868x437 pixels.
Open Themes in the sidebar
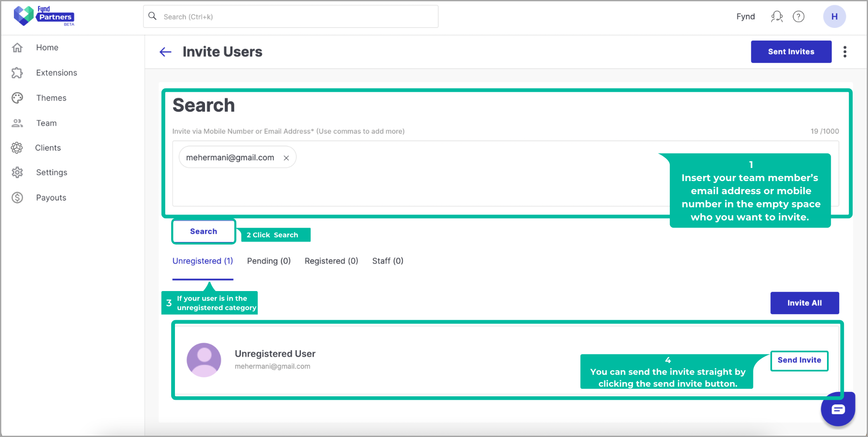click(51, 98)
